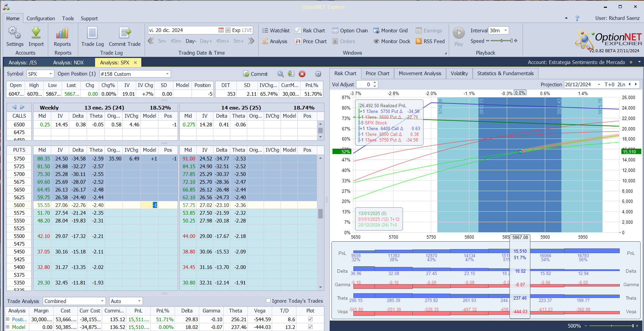Step forward one day with Day+

[206, 41]
